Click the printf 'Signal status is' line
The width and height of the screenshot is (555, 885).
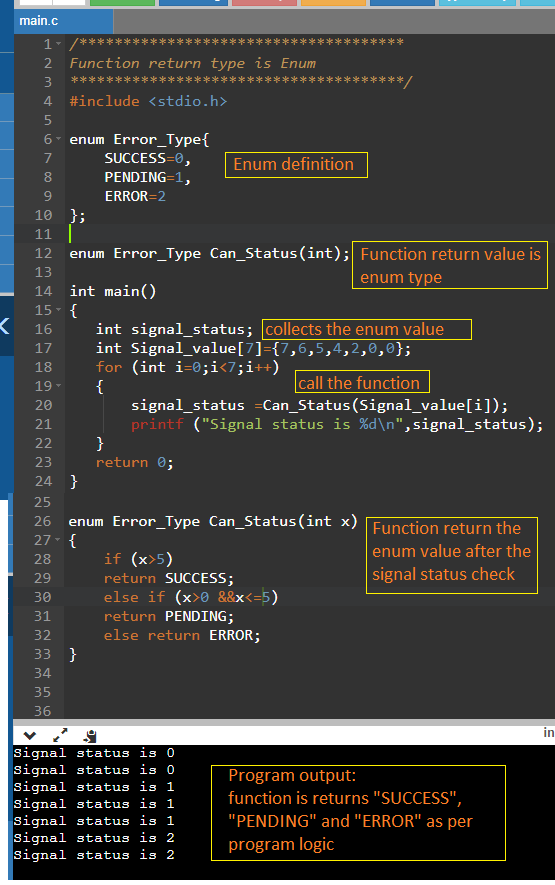tap(337, 424)
